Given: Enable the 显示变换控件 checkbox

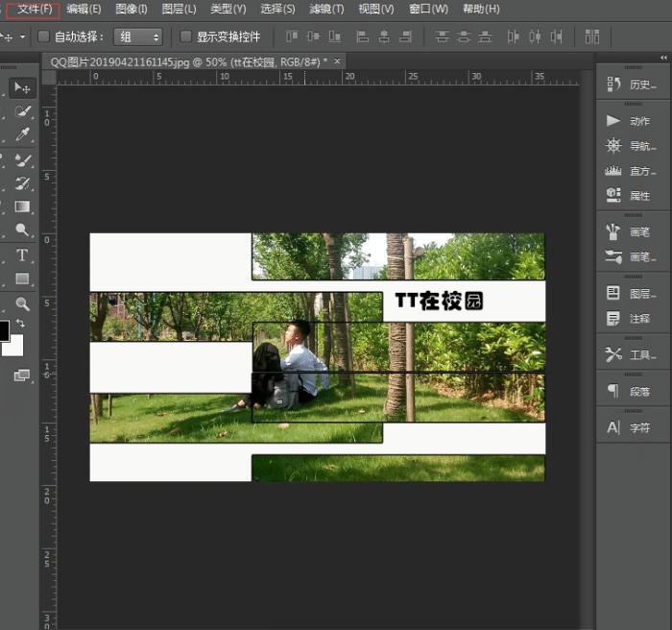Looking at the screenshot, I should 185,36.
